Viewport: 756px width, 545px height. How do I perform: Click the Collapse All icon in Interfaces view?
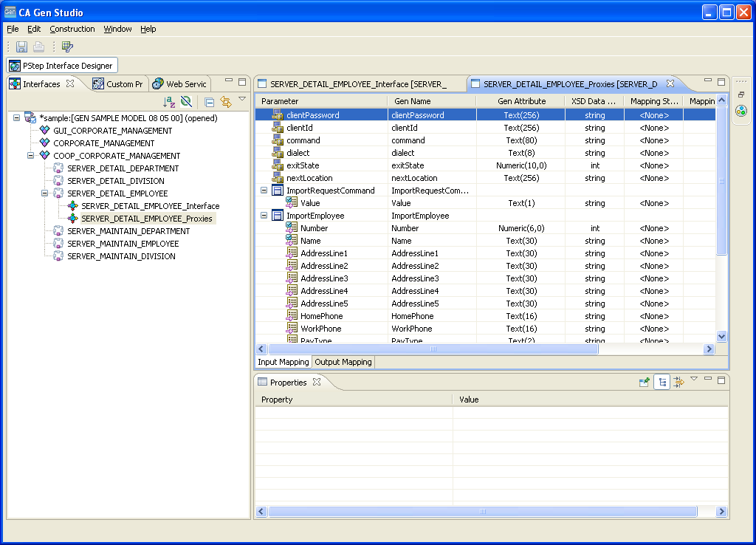pyautogui.click(x=210, y=102)
